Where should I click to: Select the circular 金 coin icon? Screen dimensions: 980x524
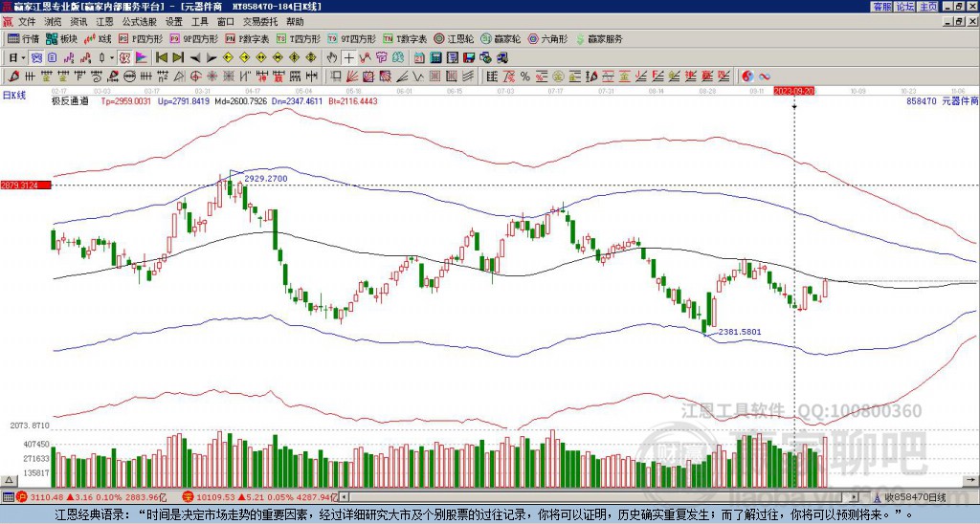tap(558, 76)
